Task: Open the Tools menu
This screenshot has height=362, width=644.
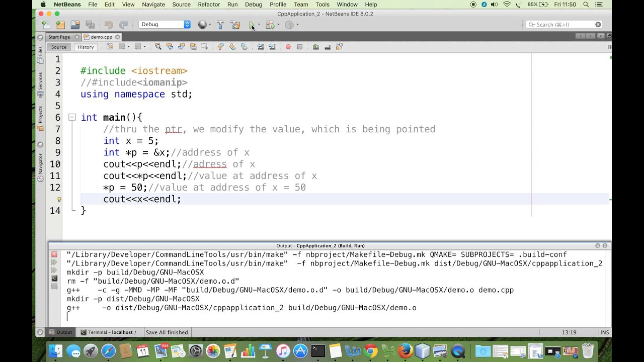Action: [323, 5]
